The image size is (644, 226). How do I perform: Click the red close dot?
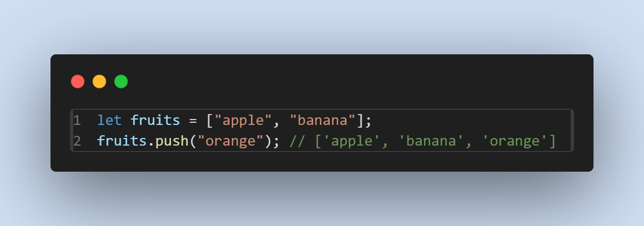pos(78,81)
